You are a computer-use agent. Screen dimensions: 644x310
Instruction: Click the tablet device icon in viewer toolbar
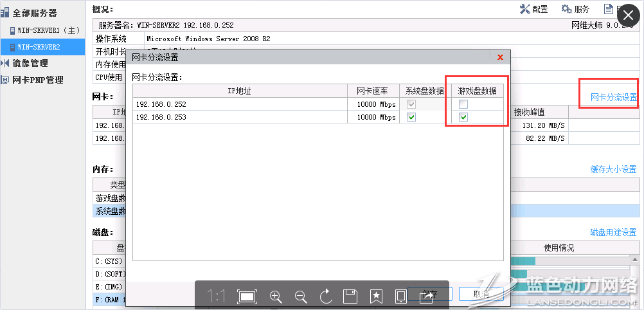coord(400,296)
